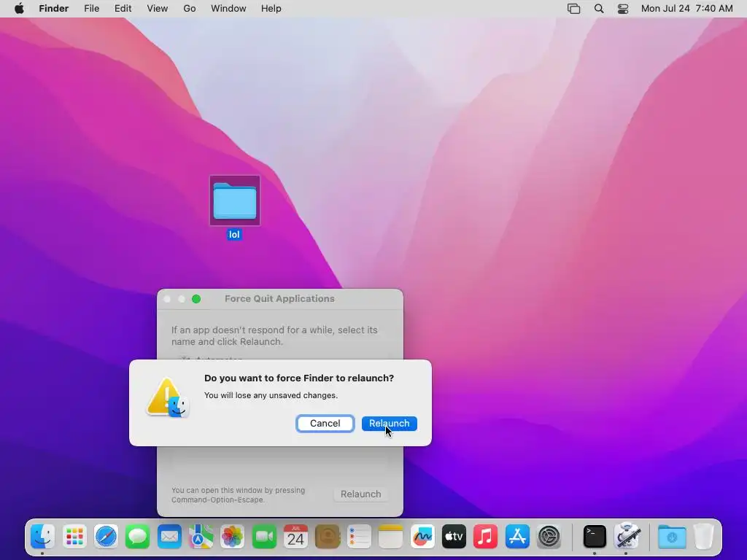Open Freeform app in the Dock
The height and width of the screenshot is (560, 747).
click(x=422, y=536)
